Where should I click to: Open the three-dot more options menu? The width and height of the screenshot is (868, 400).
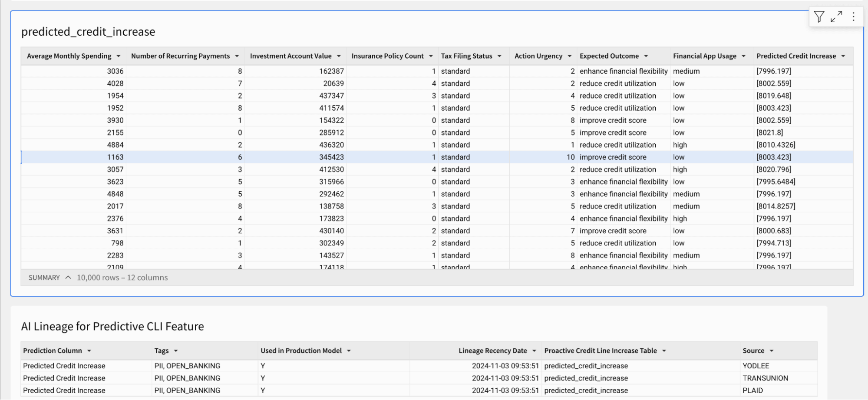click(854, 17)
